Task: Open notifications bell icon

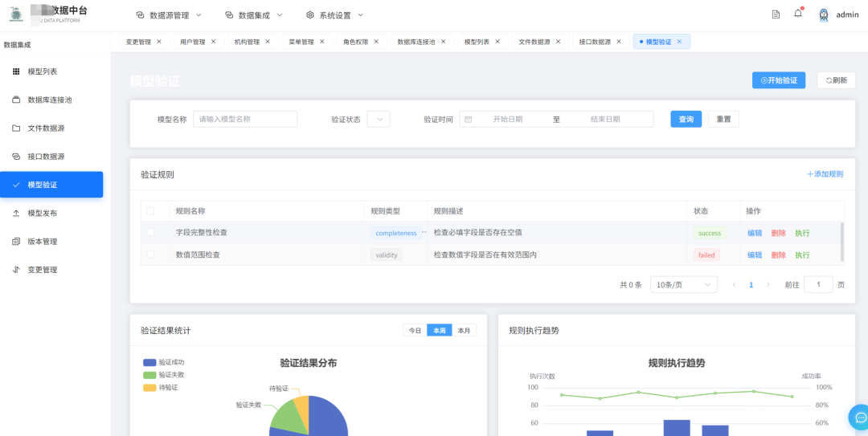Action: pos(798,14)
